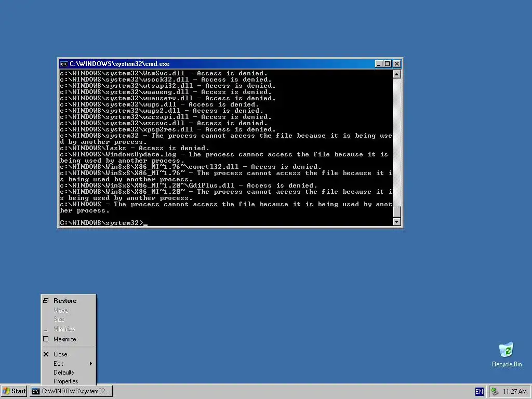The width and height of the screenshot is (532, 399).
Task: Select Defaults in the context menu
Action: pyautogui.click(x=69, y=372)
